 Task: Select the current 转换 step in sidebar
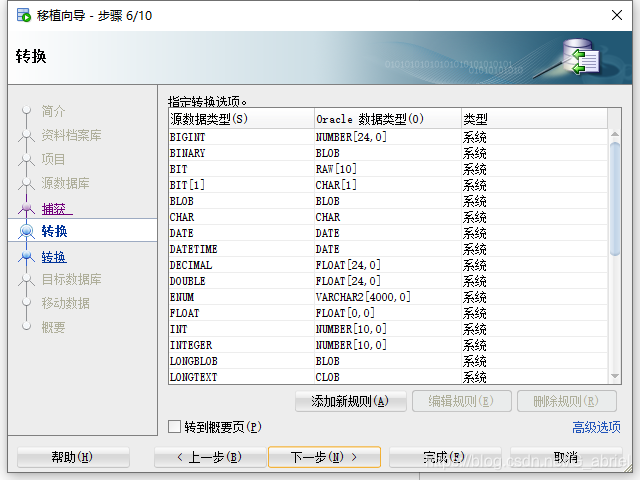pos(83,231)
